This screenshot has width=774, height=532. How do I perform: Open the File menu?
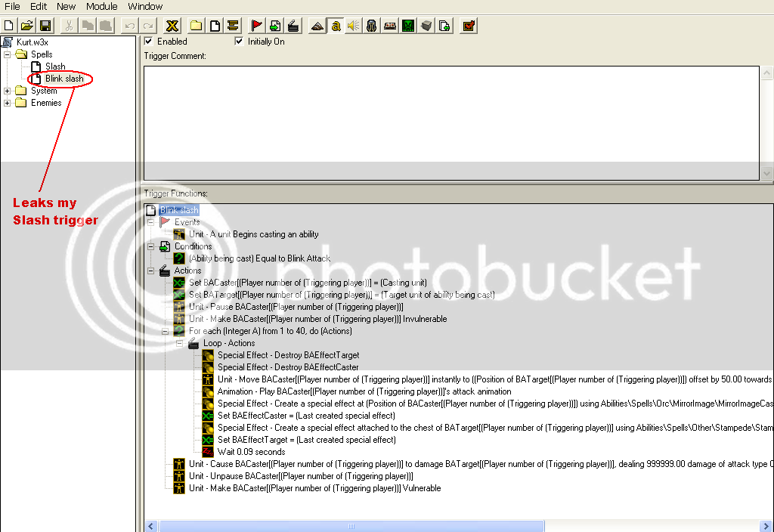[x=12, y=6]
